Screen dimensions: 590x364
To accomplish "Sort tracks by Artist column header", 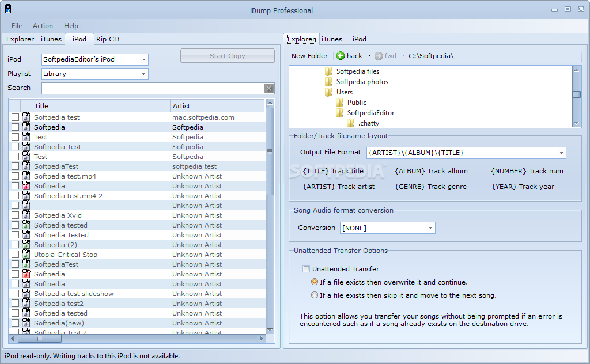I will 218,106.
